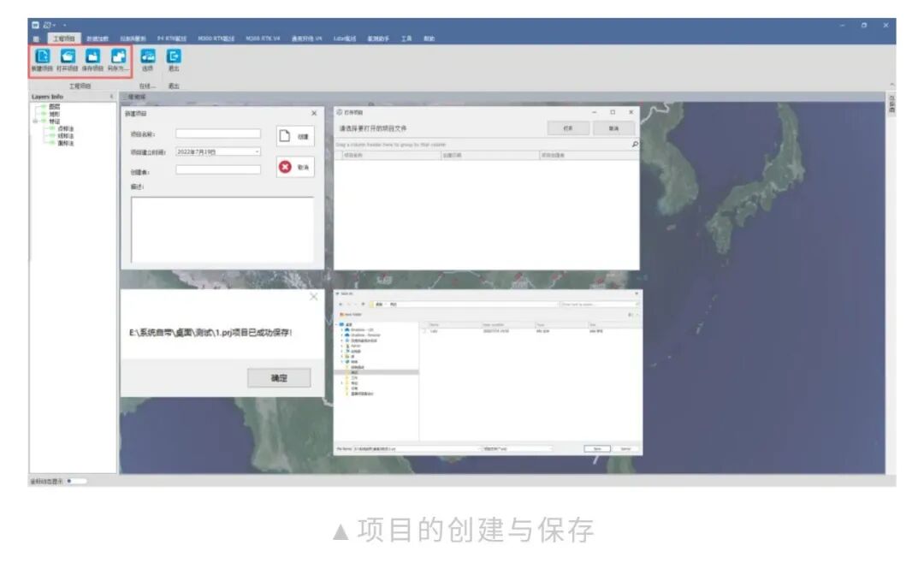This screenshot has height=563, width=924.
Task: Click the 保存项目 ribbon icon
Action: pyautogui.click(x=92, y=56)
